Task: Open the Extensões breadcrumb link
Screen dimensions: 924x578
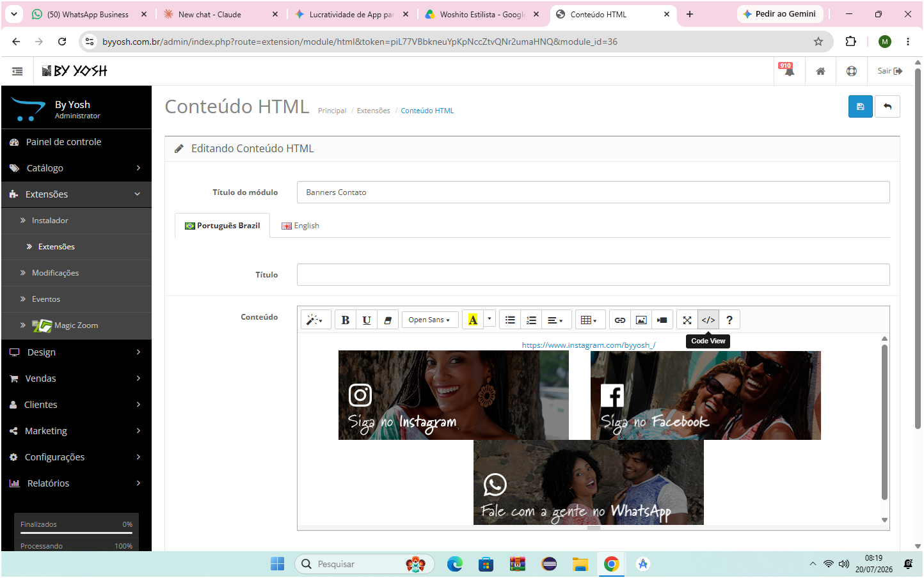Action: (374, 111)
